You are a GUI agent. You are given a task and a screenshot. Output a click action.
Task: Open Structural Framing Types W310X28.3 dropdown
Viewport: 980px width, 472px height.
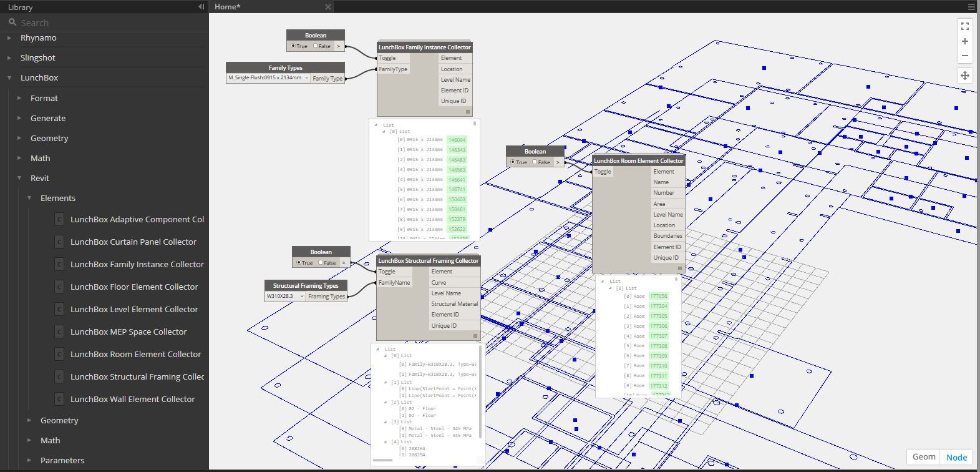285,297
